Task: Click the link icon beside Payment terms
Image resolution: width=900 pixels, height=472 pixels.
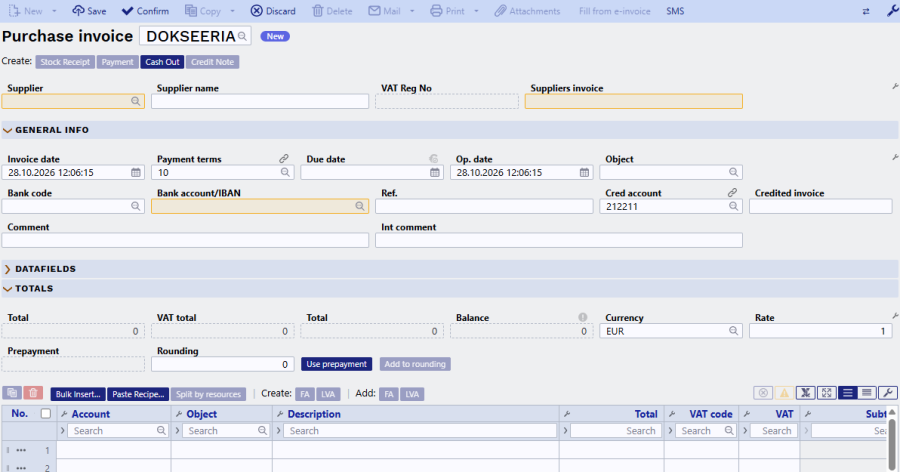Action: (284, 158)
